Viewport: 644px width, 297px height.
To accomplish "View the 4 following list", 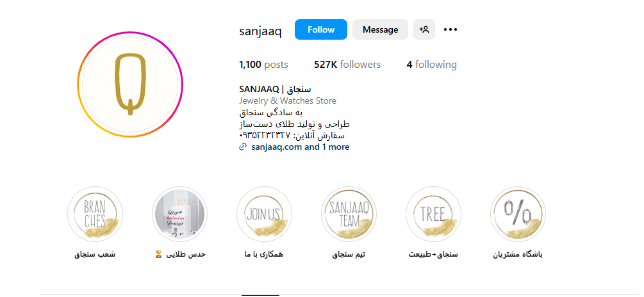I will pos(432,65).
